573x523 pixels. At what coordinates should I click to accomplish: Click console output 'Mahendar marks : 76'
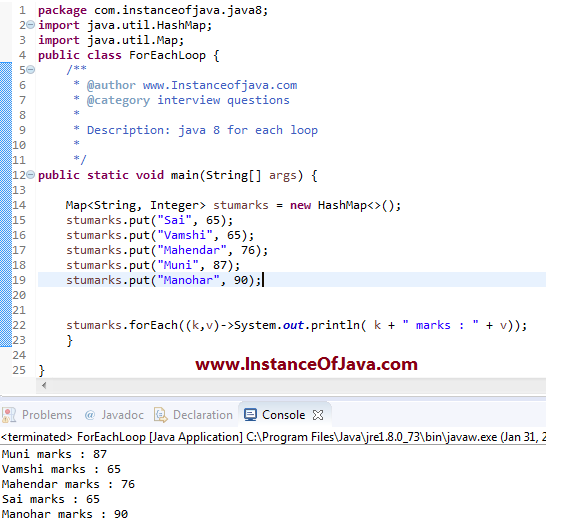pos(68,484)
